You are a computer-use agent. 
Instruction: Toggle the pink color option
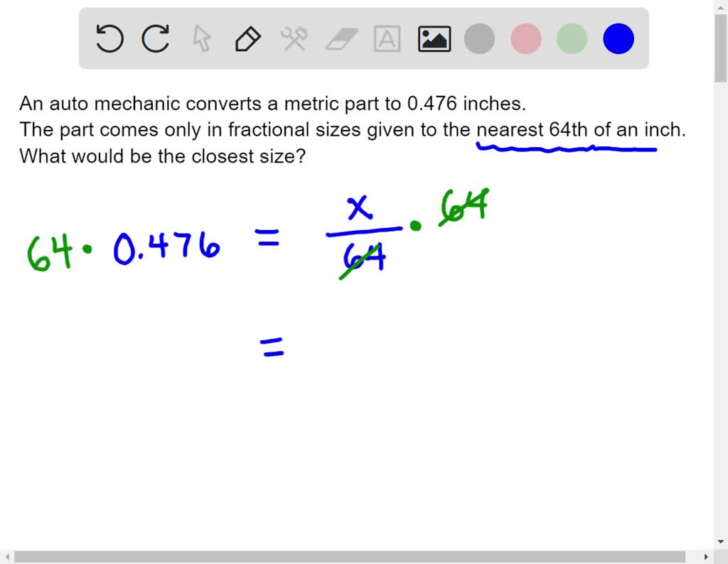coord(525,39)
